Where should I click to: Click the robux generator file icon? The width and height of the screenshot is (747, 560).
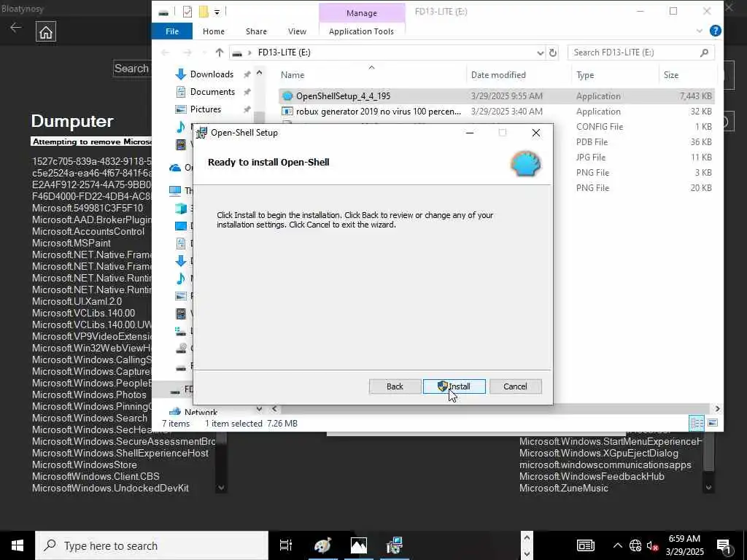coord(287,112)
